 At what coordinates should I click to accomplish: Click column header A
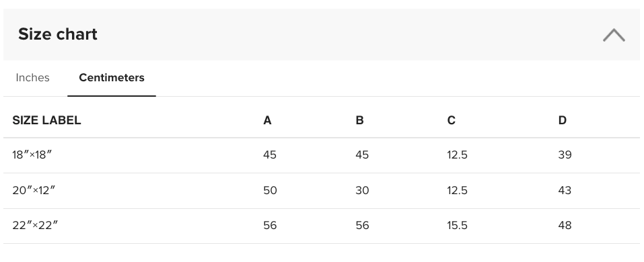pos(267,120)
